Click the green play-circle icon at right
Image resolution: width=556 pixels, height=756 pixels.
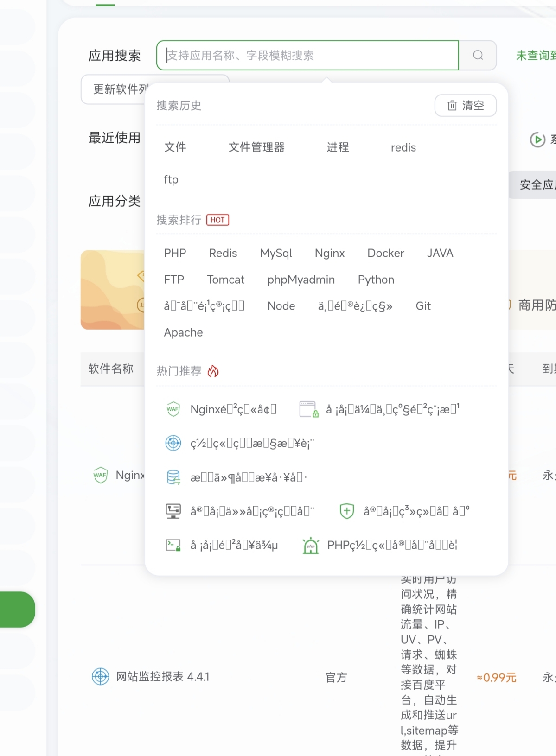click(537, 140)
